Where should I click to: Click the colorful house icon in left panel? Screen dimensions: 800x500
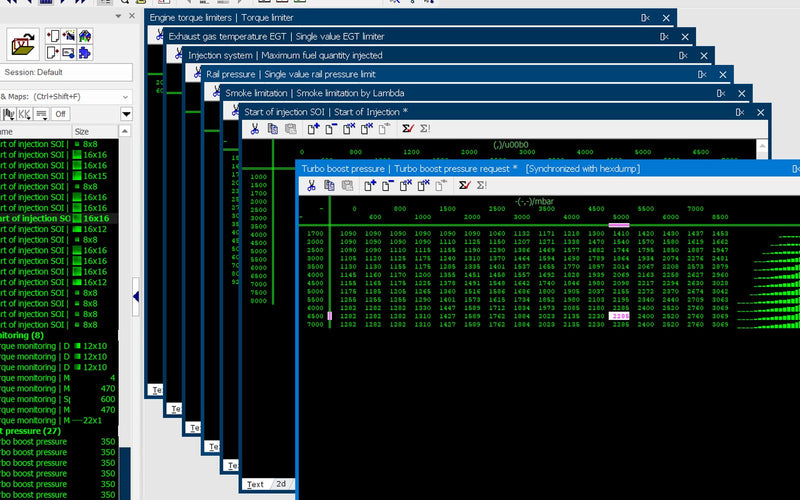point(85,36)
